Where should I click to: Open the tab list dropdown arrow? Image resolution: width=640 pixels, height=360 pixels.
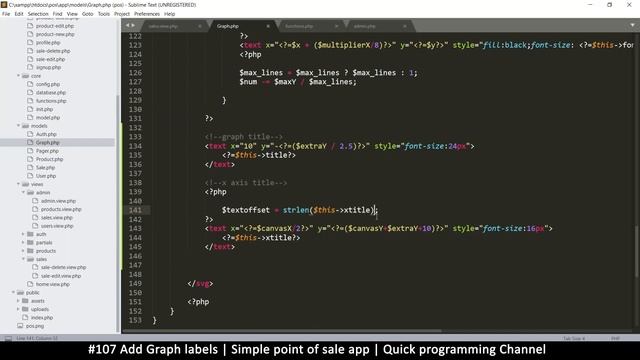632,26
